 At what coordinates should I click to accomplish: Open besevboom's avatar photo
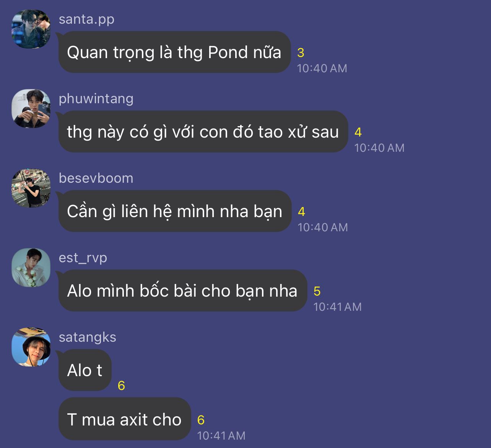(31, 188)
